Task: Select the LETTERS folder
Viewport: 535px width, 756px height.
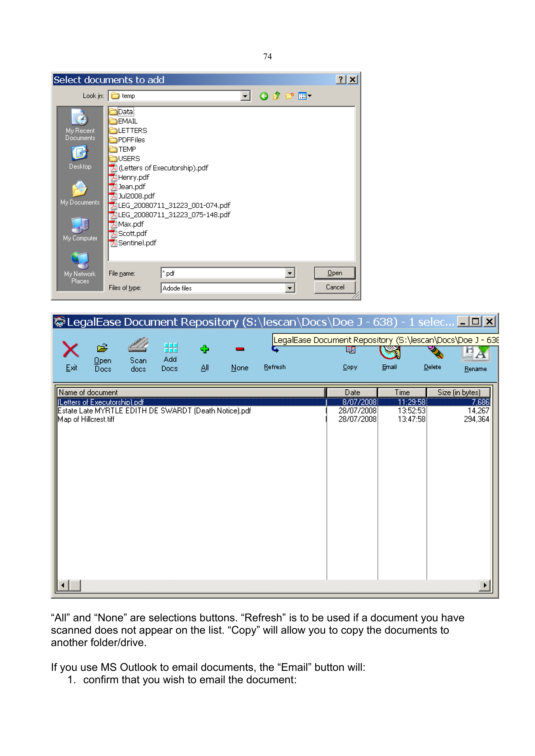Action: click(128, 131)
